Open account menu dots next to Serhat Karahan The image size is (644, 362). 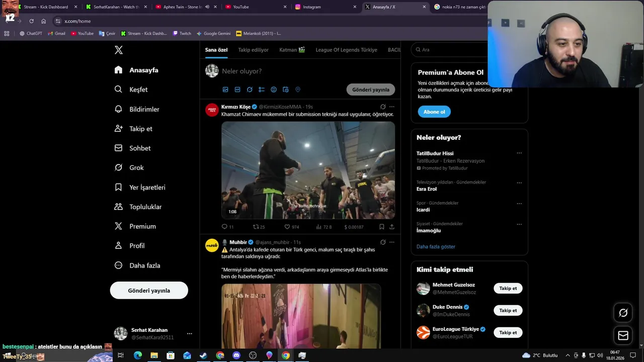189,334
